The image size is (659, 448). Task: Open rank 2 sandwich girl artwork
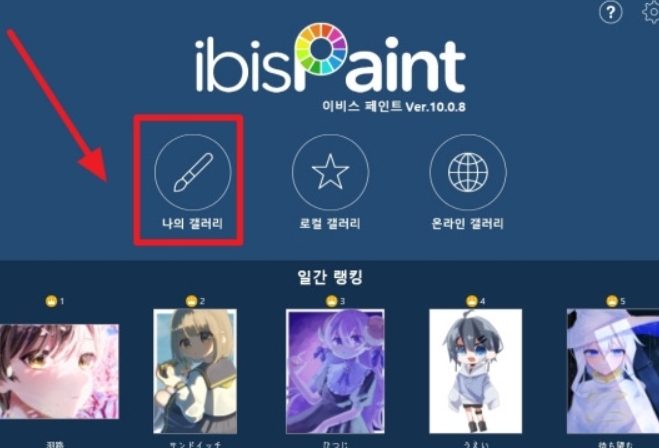(195, 371)
